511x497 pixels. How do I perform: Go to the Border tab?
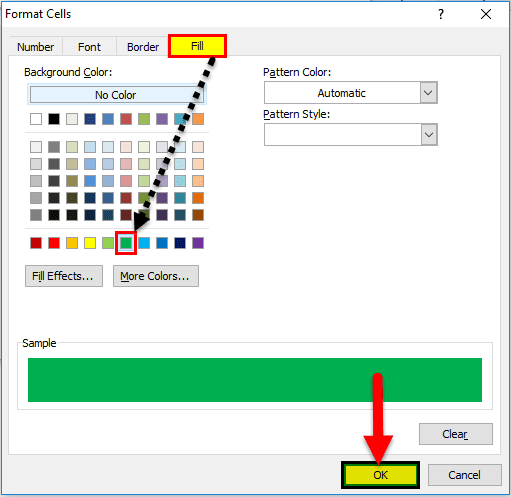(x=143, y=47)
